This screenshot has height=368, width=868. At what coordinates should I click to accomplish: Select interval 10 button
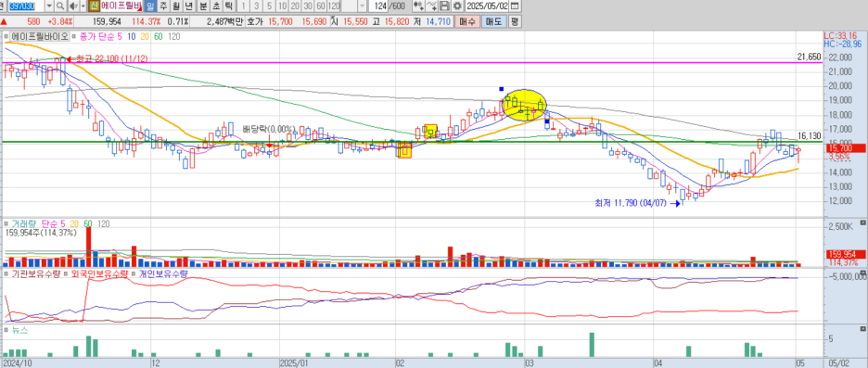pos(282,6)
